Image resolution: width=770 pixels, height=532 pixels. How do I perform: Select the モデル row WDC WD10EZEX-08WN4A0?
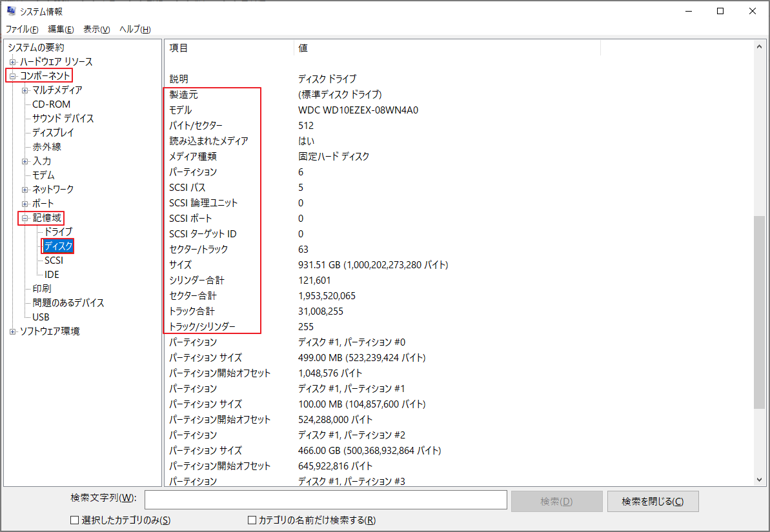tap(459, 110)
